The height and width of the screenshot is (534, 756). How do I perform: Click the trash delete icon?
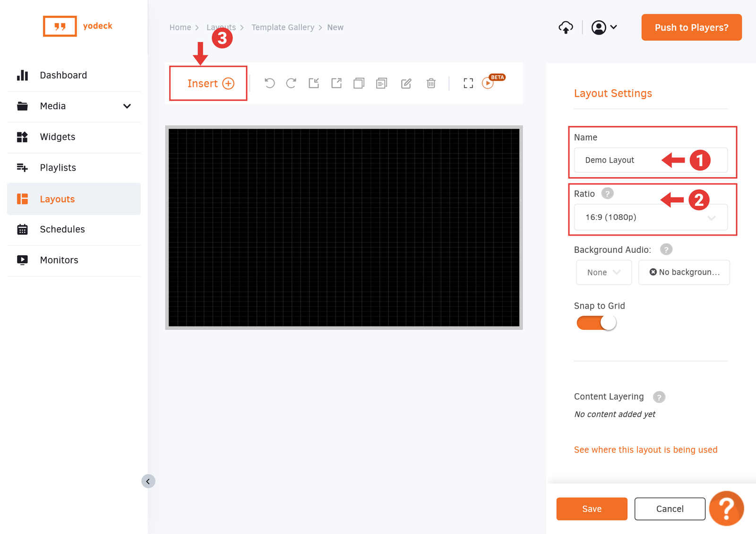pos(431,83)
